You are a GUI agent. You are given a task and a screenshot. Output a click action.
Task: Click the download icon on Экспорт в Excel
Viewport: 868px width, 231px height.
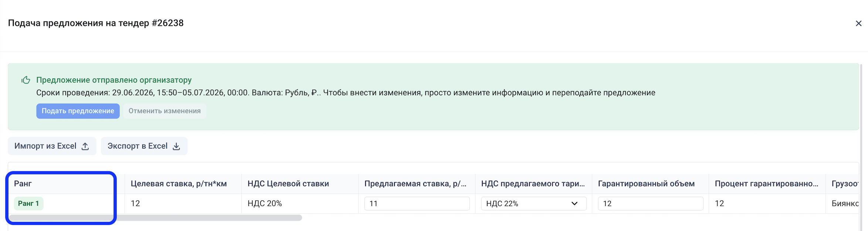176,146
